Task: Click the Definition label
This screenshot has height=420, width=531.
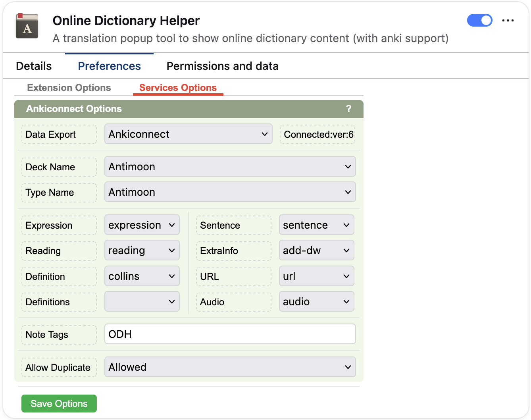Action: click(x=59, y=277)
